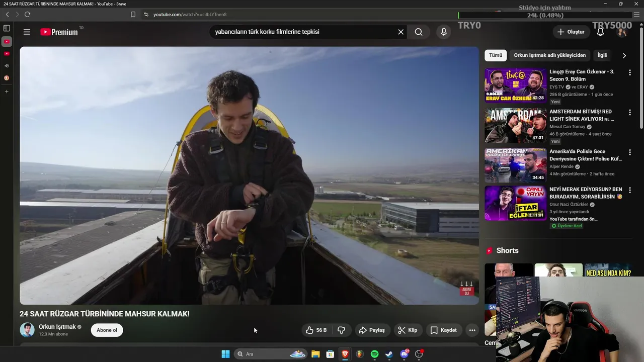Select the highlighted active YouTube tab
Screen dimensions: 644x362
coord(7,41)
